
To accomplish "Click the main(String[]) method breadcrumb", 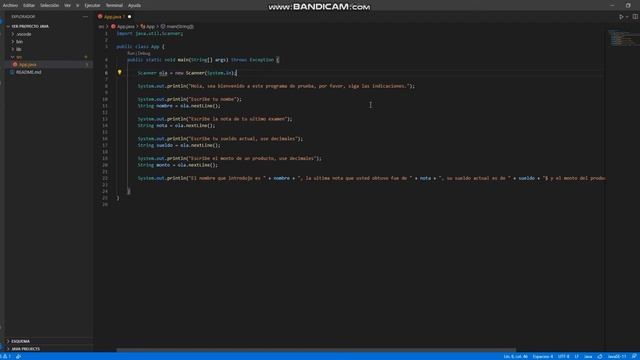I will (x=180, y=27).
